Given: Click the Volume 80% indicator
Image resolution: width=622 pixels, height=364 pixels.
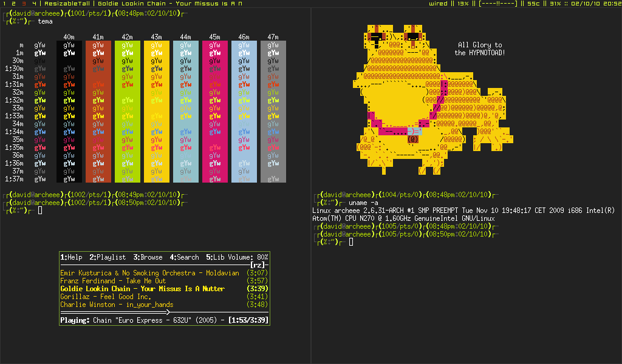Looking at the screenshot, I should click(x=249, y=257).
